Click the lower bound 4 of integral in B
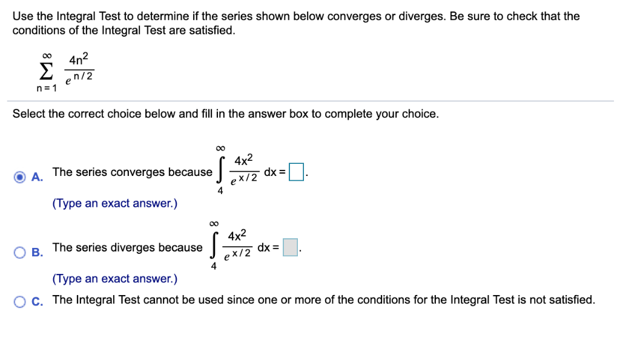The height and width of the screenshot is (364, 620). (x=214, y=267)
